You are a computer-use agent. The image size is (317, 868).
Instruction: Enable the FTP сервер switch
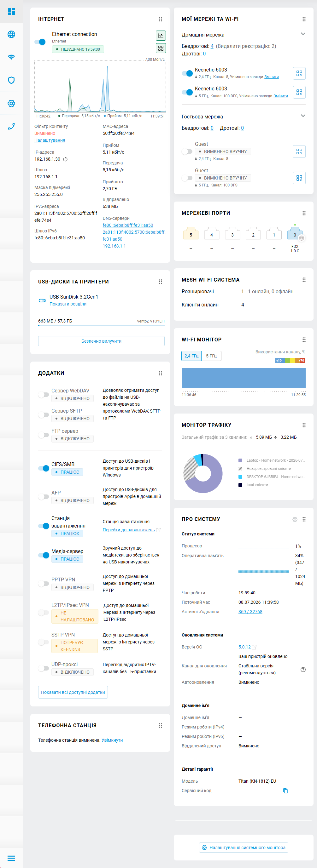click(44, 435)
